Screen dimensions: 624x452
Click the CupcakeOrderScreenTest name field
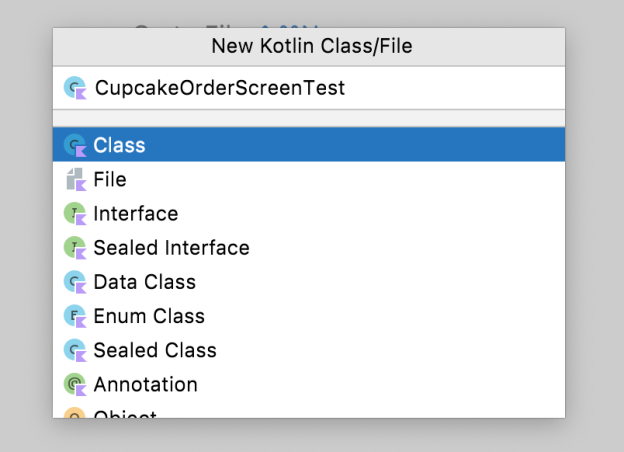point(300,88)
